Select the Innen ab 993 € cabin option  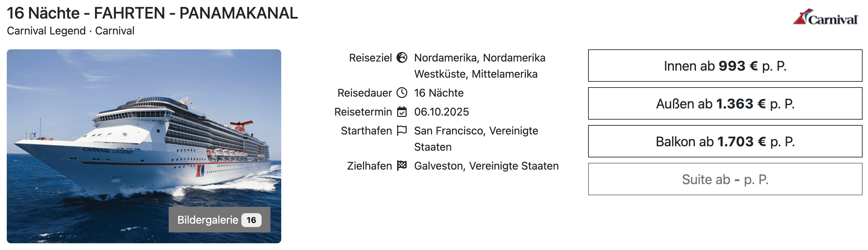coord(725,66)
